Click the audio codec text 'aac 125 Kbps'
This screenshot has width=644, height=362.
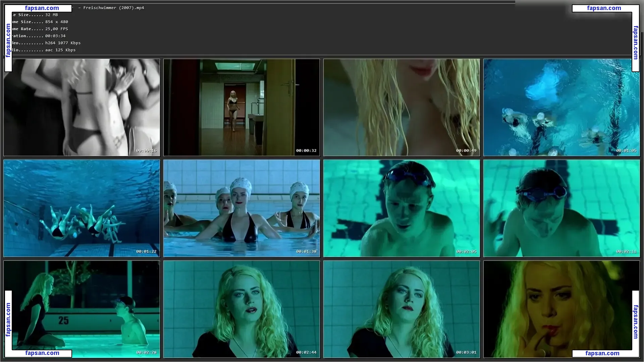click(x=60, y=50)
